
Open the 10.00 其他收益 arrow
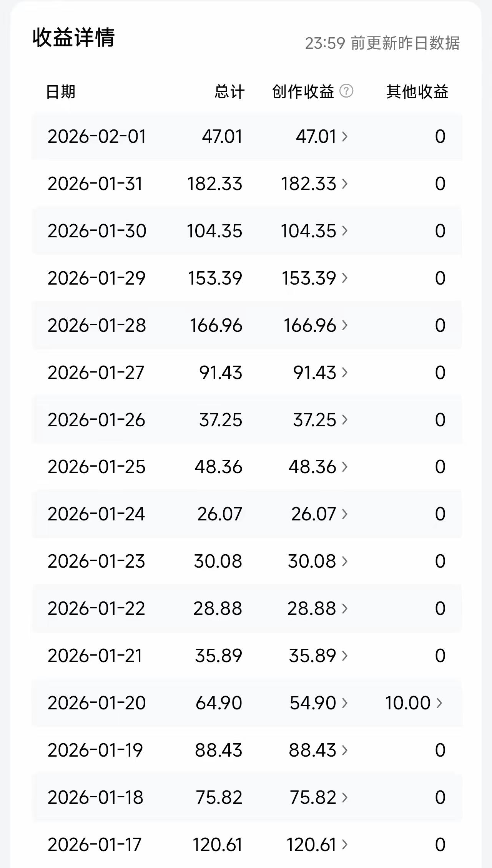439,703
